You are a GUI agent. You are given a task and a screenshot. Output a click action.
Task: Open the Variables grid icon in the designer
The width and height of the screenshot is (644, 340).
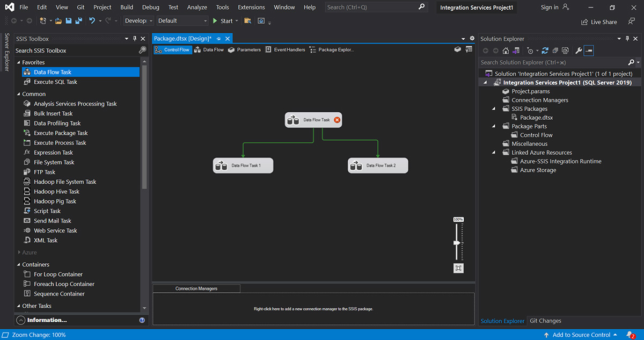469,49
